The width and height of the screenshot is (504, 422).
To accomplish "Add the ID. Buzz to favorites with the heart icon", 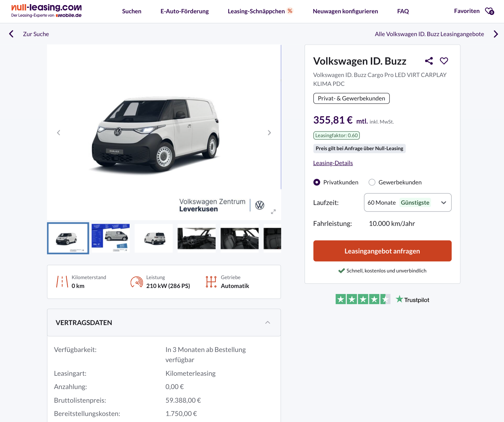I will tap(444, 61).
